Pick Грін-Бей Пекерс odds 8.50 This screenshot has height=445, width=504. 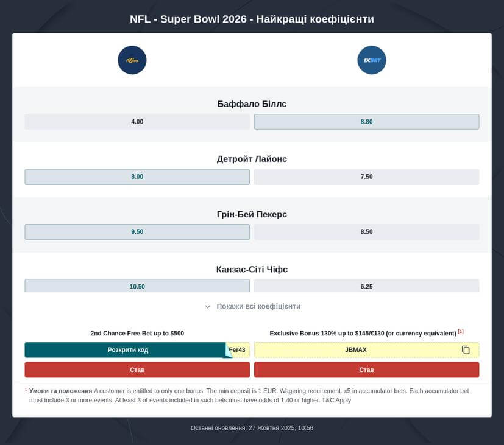pyautogui.click(x=366, y=232)
